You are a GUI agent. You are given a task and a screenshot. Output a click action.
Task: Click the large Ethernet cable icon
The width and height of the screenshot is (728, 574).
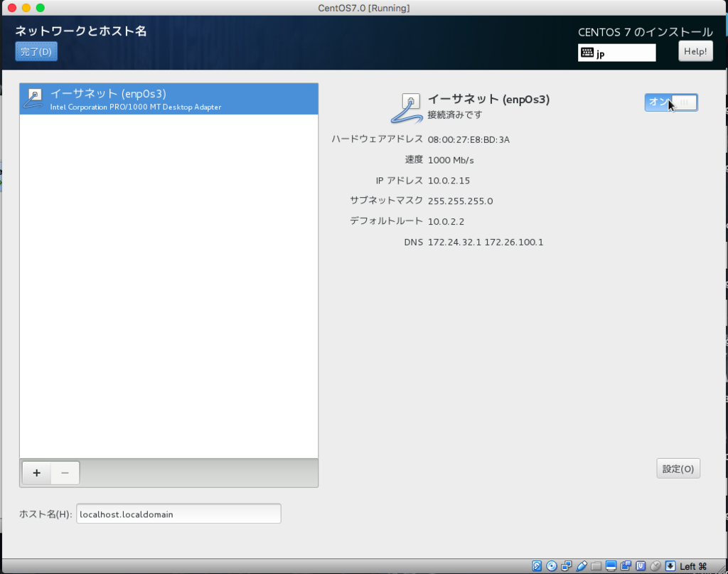pyautogui.click(x=407, y=107)
